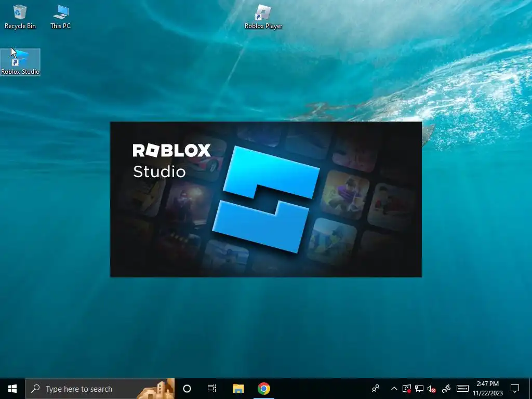Open the clock showing 2:47 PM

487,389
